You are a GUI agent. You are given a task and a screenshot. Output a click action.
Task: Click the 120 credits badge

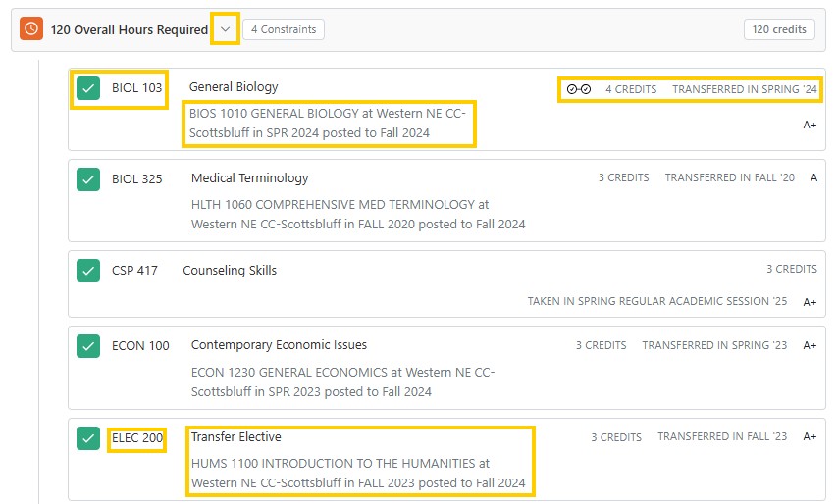[779, 29]
